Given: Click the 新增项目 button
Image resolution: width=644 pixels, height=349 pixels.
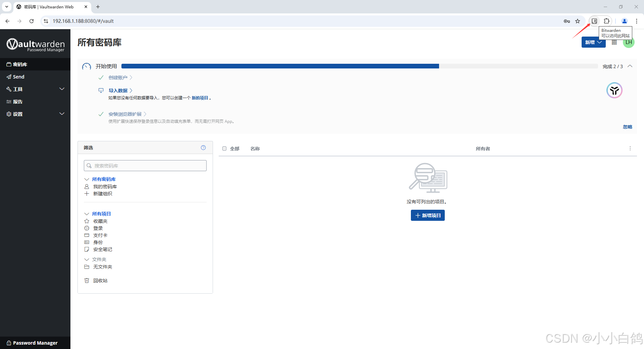Looking at the screenshot, I should click(428, 215).
